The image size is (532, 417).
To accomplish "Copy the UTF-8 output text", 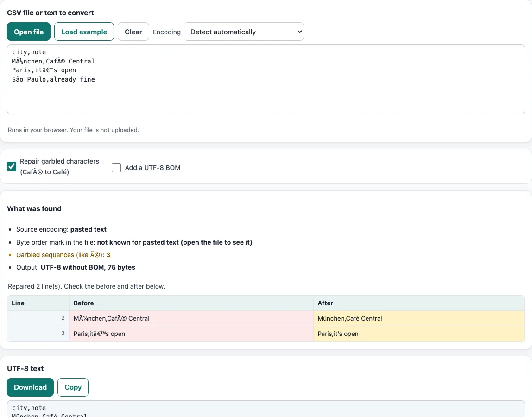I will (x=73, y=387).
